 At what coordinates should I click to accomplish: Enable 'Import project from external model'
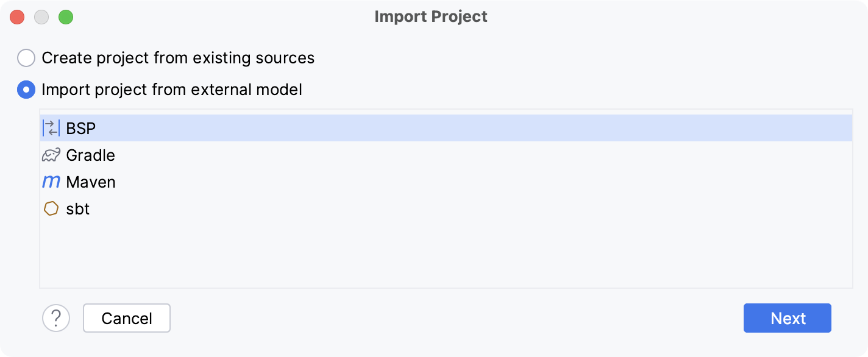26,89
